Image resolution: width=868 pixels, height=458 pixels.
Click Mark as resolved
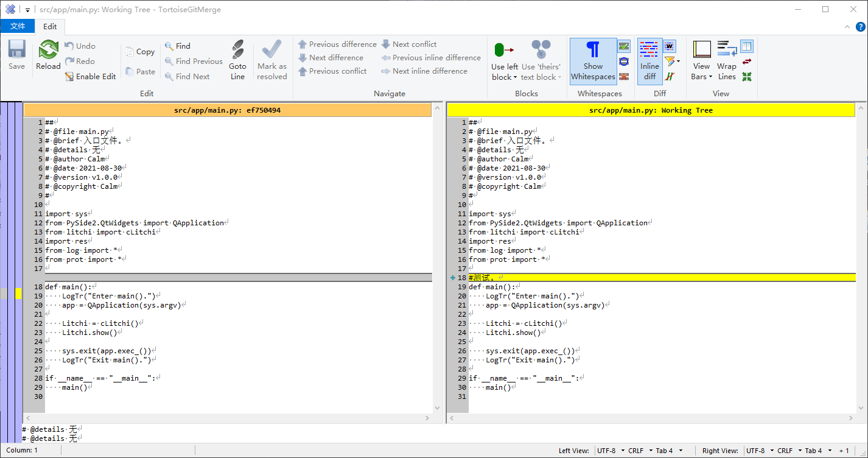click(x=271, y=60)
